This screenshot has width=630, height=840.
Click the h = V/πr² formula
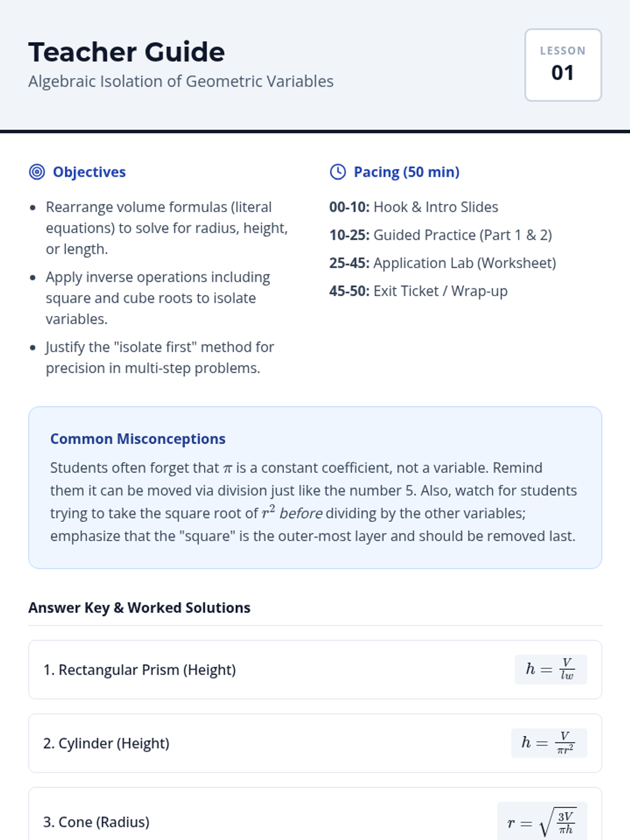coord(549,743)
